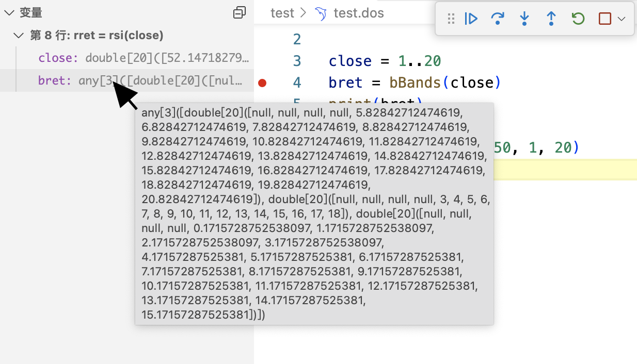The image size is (637, 364).
Task: Click line number 3 in the gutter
Action: 297,61
